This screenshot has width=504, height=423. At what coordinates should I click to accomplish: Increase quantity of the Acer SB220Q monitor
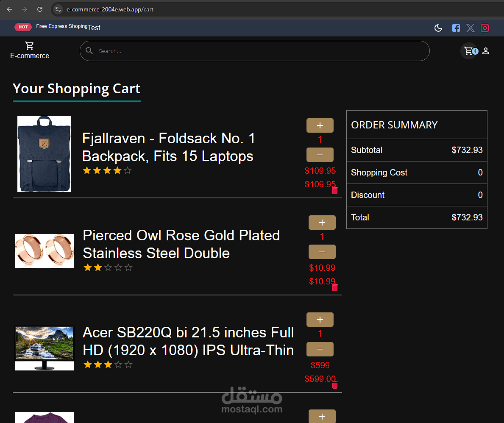pyautogui.click(x=320, y=320)
